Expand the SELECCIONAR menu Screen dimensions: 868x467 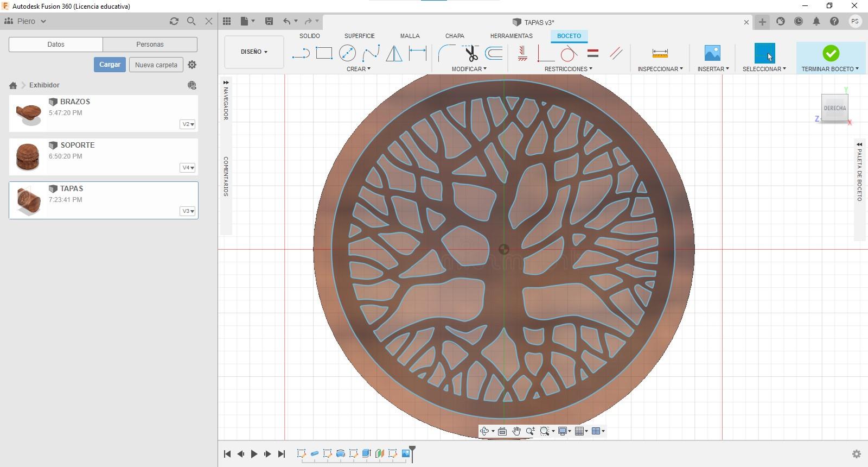(x=764, y=69)
